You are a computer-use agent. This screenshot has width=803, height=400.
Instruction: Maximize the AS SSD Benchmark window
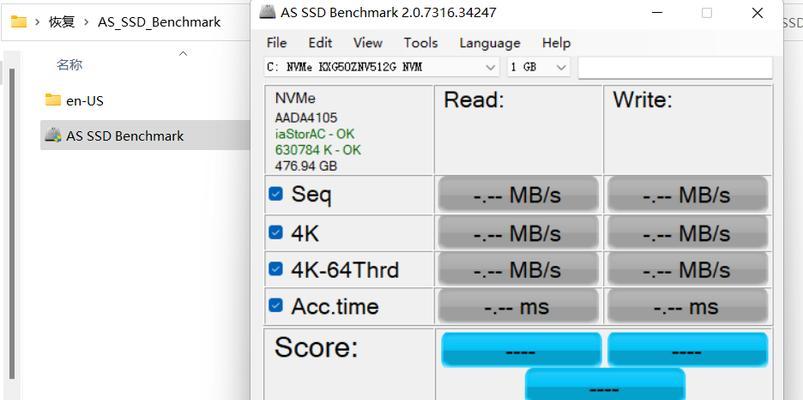707,13
